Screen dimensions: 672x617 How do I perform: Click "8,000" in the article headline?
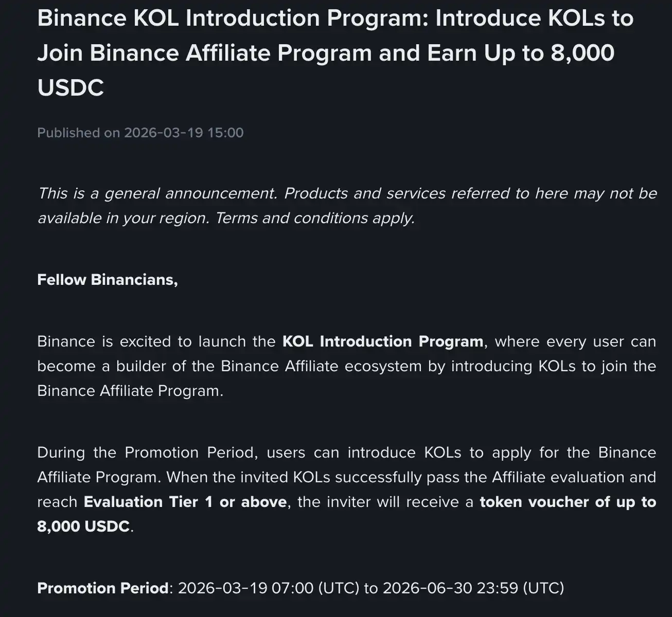coord(582,53)
